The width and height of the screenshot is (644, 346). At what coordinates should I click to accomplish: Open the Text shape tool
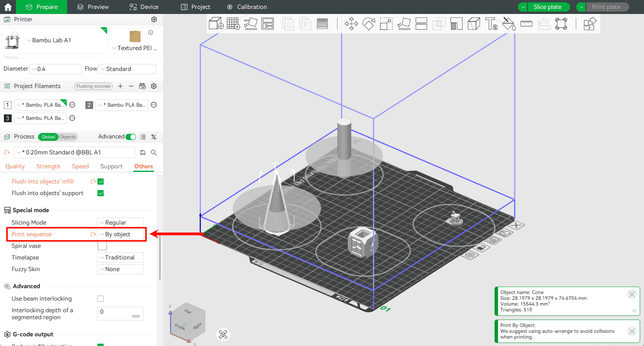491,24
